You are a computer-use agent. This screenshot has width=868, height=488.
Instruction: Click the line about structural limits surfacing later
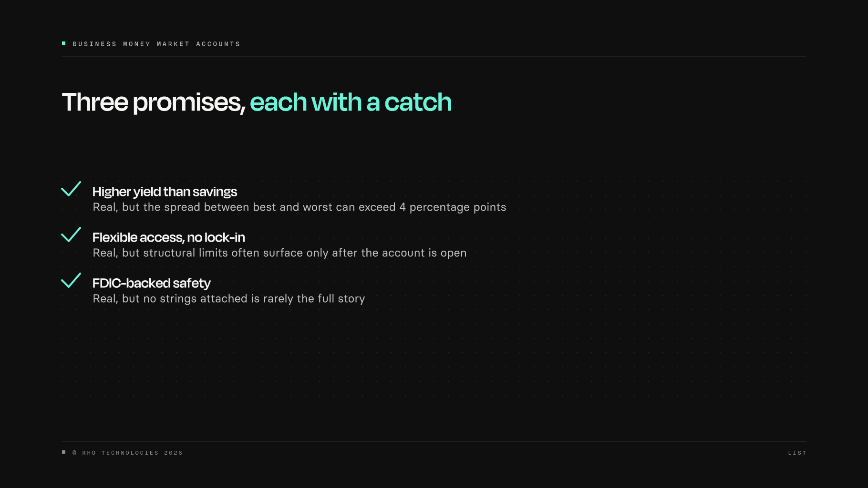tap(279, 253)
